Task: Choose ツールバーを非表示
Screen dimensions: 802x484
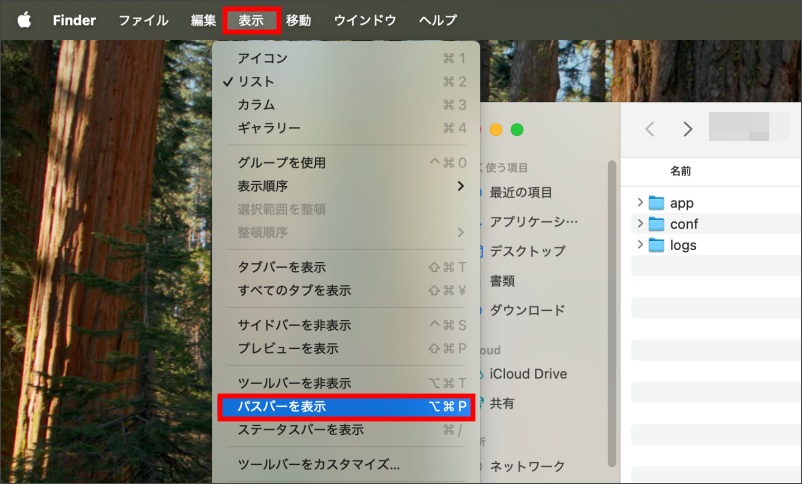Action: point(346,383)
